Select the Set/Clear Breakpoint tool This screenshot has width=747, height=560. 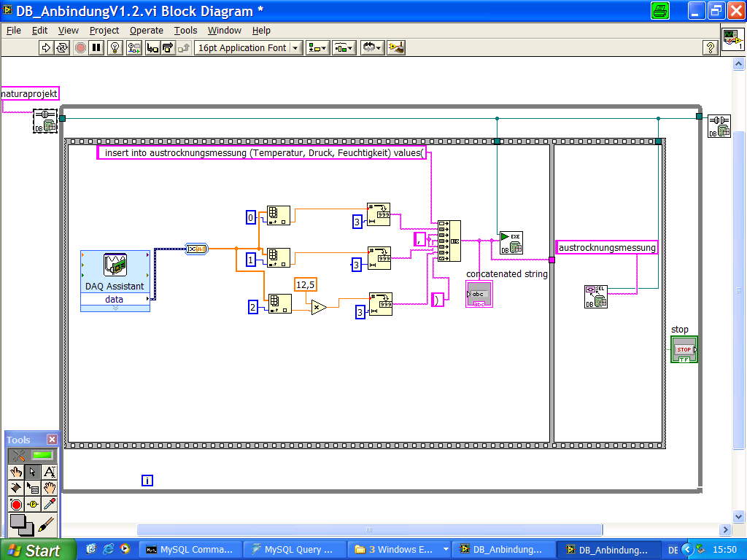16,505
